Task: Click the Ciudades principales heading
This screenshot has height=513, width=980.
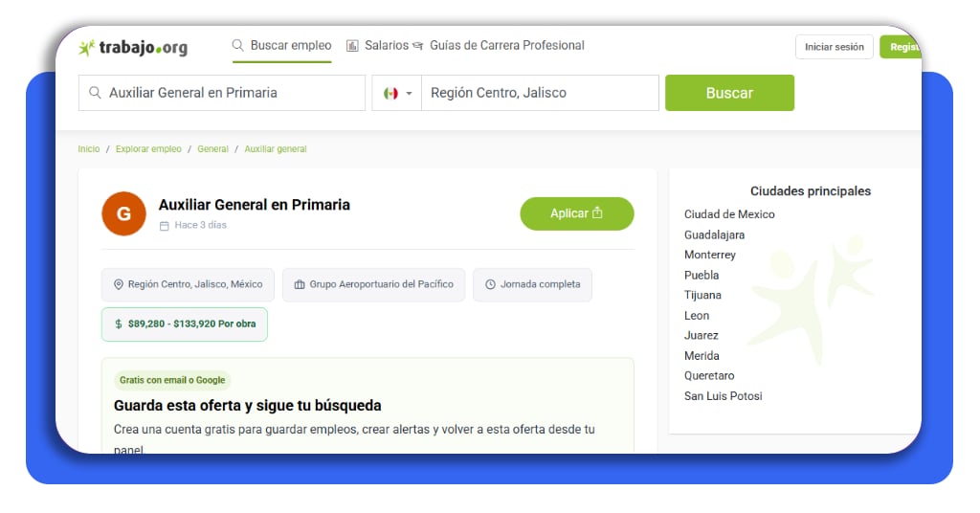Action: 810,191
